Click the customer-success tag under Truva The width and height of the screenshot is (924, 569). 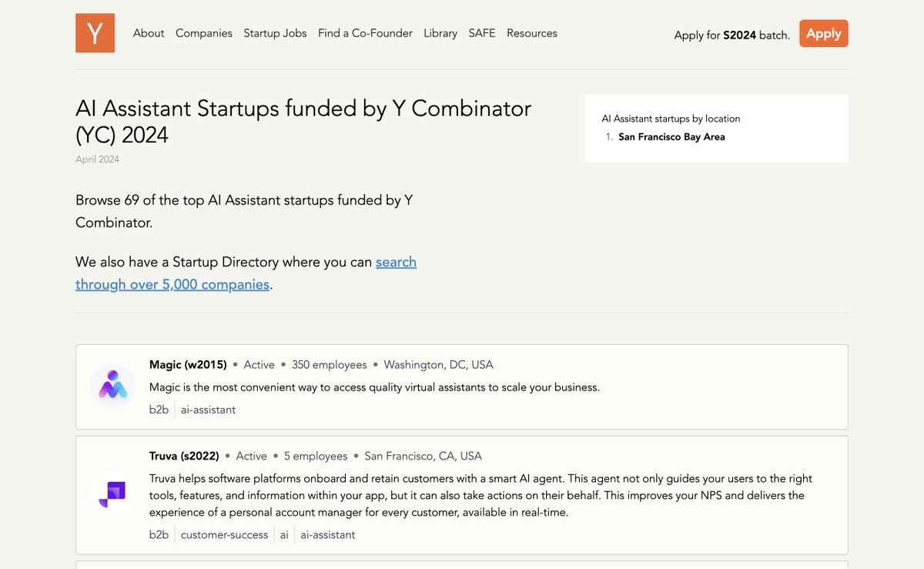pyautogui.click(x=224, y=534)
